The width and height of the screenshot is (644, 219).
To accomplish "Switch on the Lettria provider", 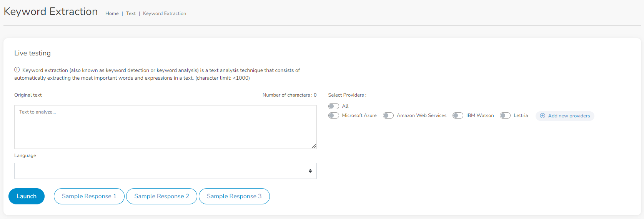I will (x=505, y=115).
